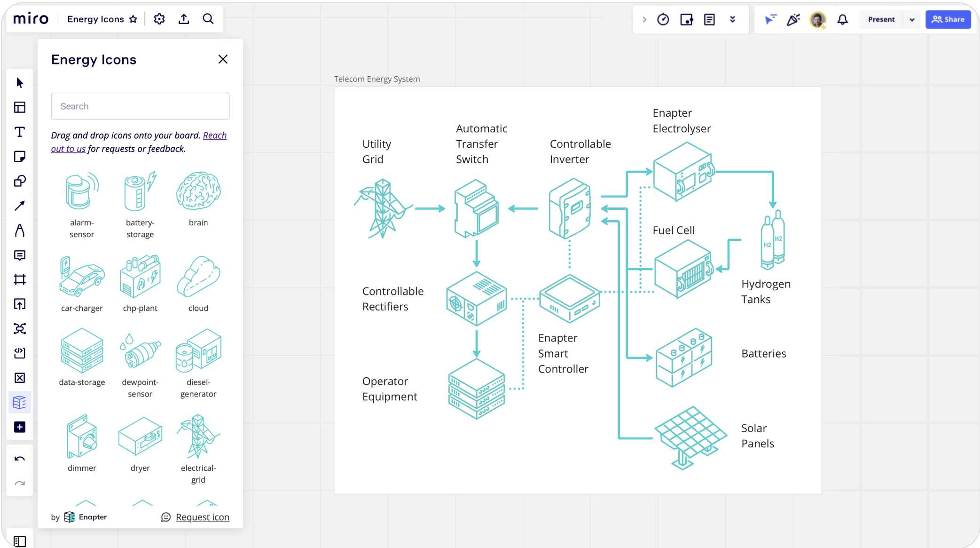The height and width of the screenshot is (548, 980).
Task: Open the Energy Icons board title menu
Action: [95, 19]
